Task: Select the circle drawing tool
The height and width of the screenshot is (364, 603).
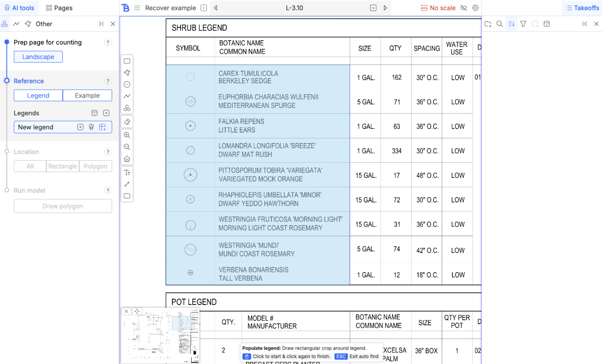Action: point(127,85)
